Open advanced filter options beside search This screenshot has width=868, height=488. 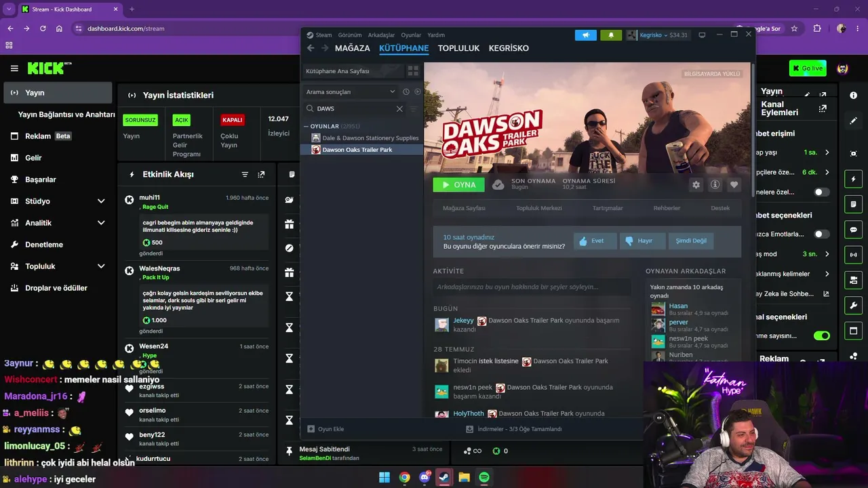tap(414, 108)
